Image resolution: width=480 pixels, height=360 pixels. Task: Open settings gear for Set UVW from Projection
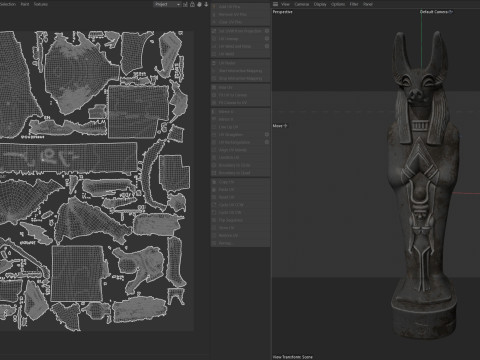(267, 31)
